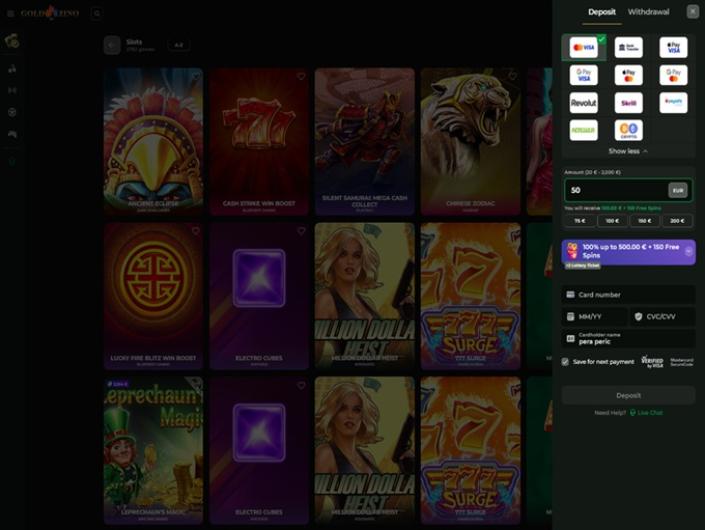Select Google Pay Visa payment option
This screenshot has height=530, width=705.
click(583, 75)
